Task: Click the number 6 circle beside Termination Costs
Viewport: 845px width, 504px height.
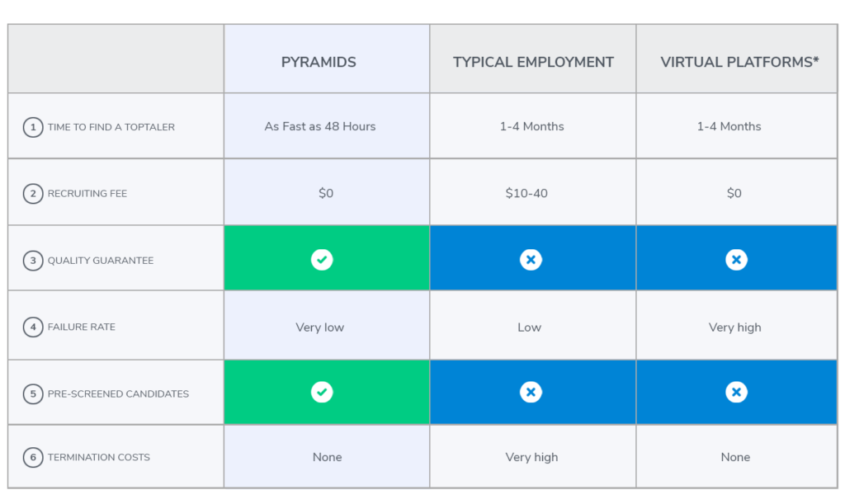Action: (33, 457)
